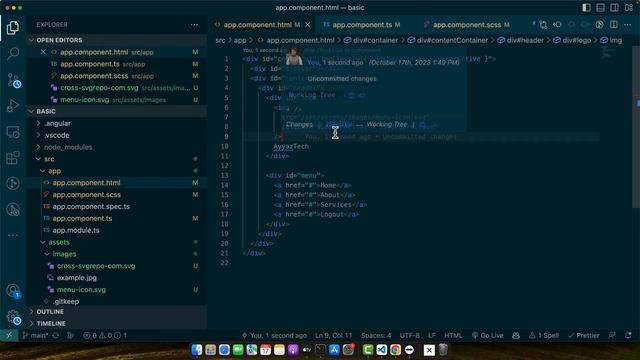
Task: Close the app.component.html editor tab
Action: pos(308,25)
